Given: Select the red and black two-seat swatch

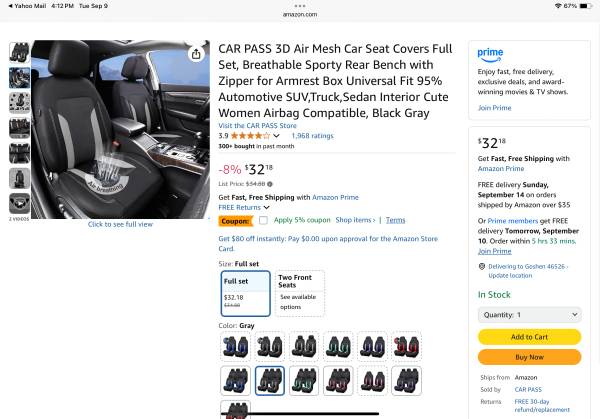Looking at the screenshot, I should coord(406,346).
